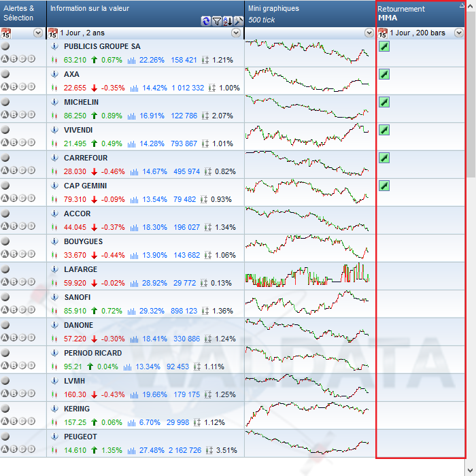Screen dimensions: 476x476
Task: Open the KERING stock name
Action: pyautogui.click(x=76, y=409)
